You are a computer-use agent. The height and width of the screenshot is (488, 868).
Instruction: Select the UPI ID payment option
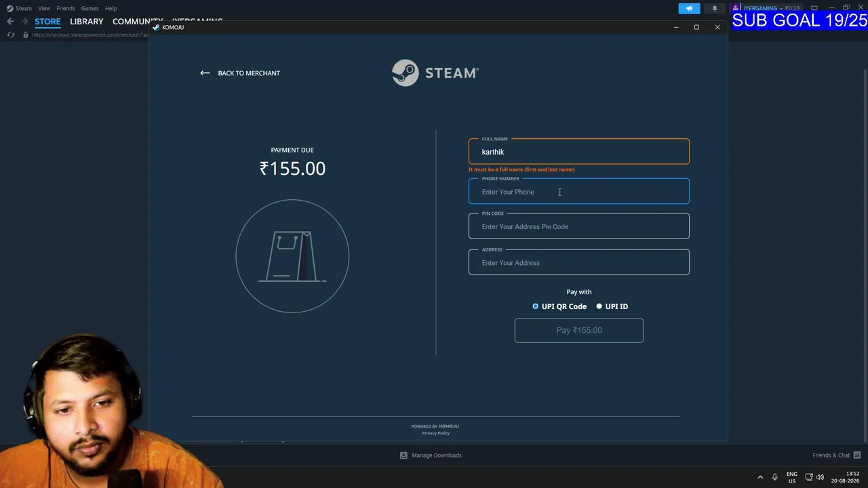click(x=612, y=306)
